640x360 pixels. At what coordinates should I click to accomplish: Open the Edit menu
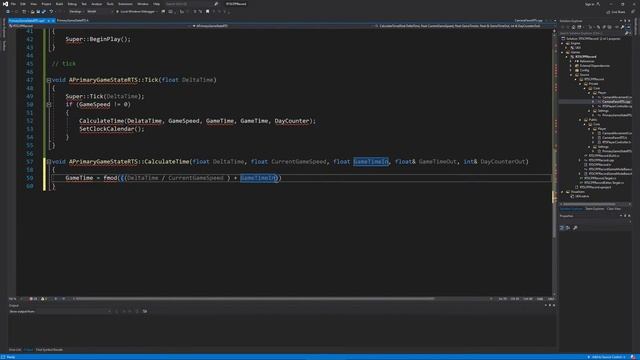tap(23, 4)
